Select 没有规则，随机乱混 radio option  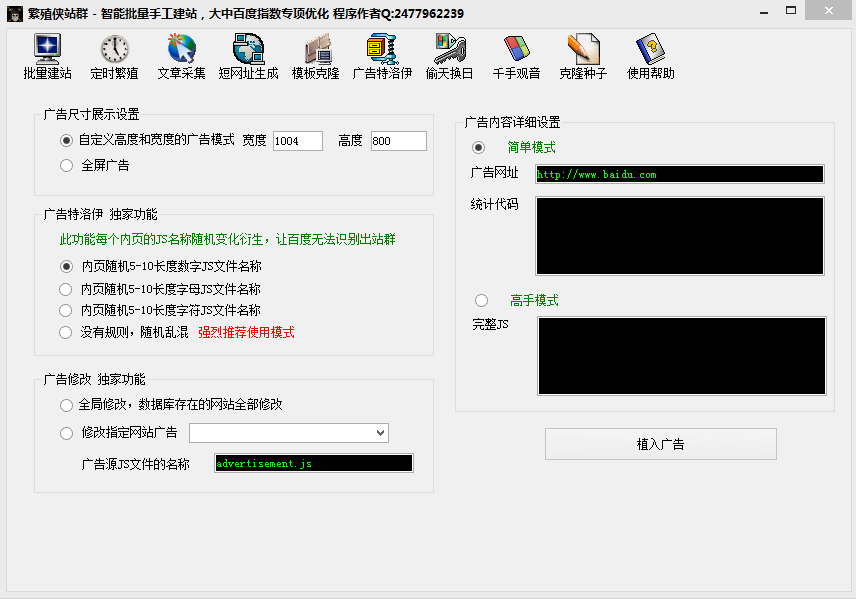point(66,333)
